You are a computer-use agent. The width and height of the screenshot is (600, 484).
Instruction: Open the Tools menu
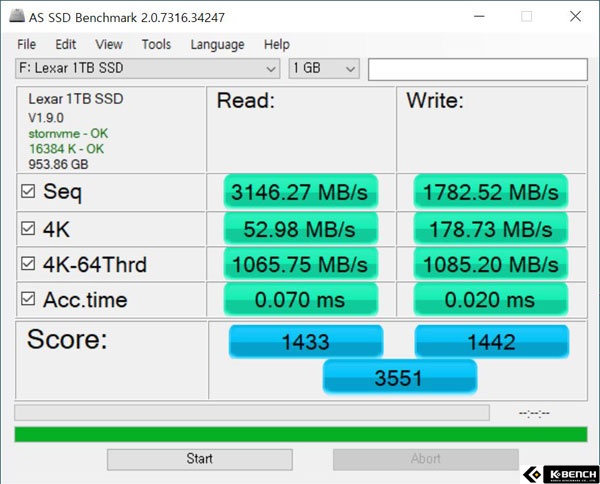[x=156, y=44]
